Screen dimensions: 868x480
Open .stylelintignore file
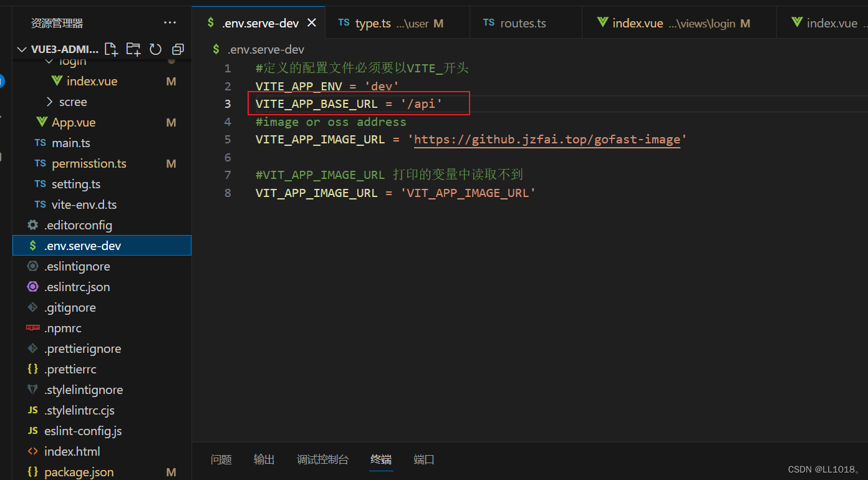(x=84, y=390)
